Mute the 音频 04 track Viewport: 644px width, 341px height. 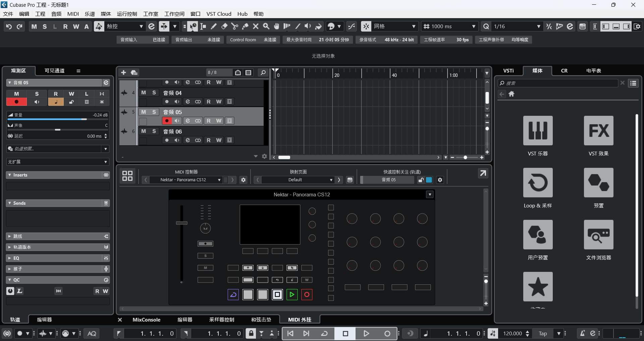pyautogui.click(x=144, y=93)
